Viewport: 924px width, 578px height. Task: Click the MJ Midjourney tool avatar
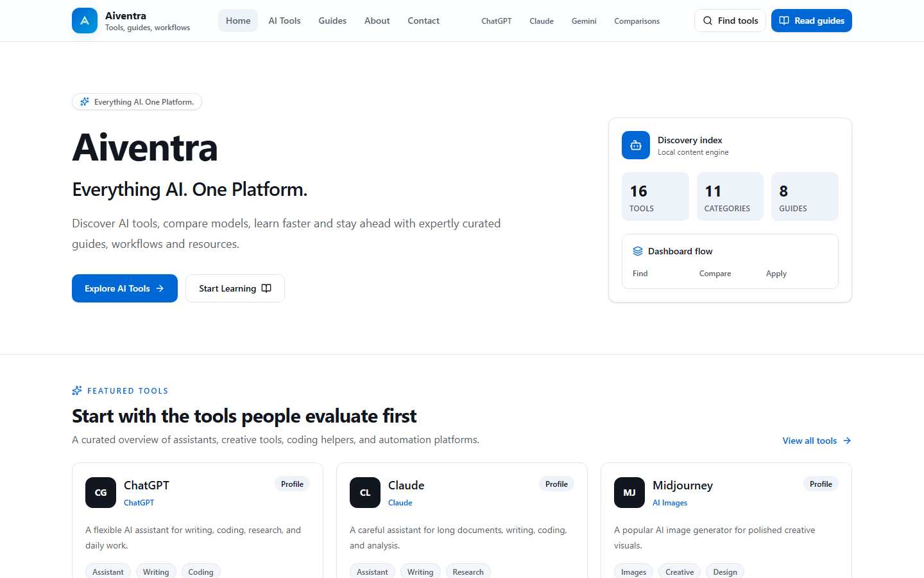(629, 493)
